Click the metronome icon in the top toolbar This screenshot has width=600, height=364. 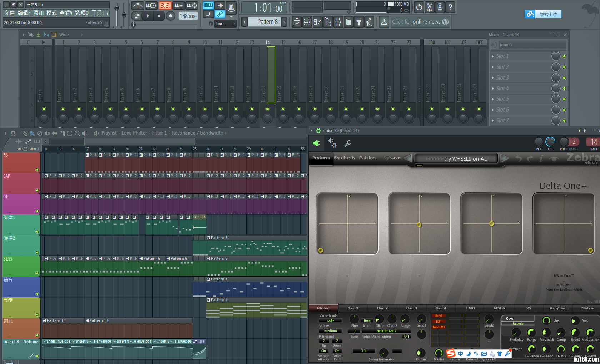pyautogui.click(x=137, y=6)
